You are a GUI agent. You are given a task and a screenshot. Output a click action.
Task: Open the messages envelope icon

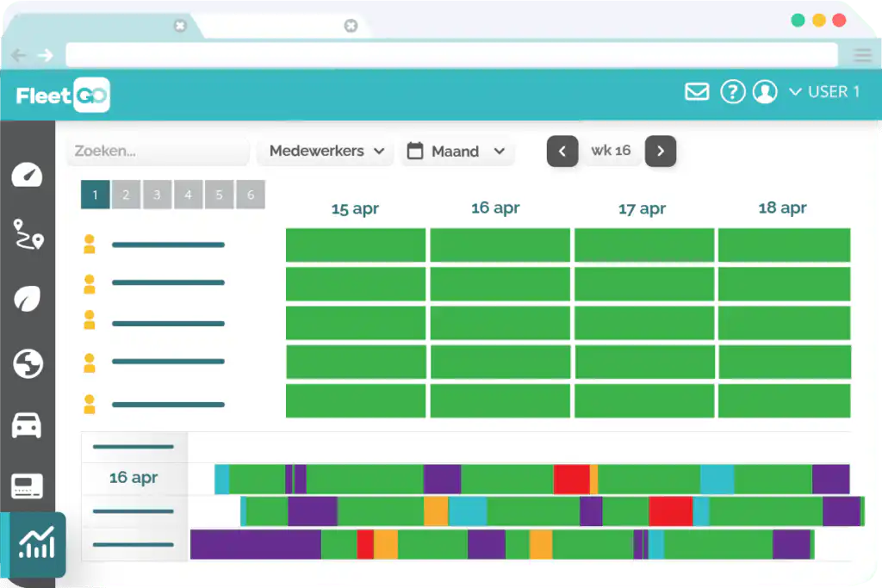[697, 91]
